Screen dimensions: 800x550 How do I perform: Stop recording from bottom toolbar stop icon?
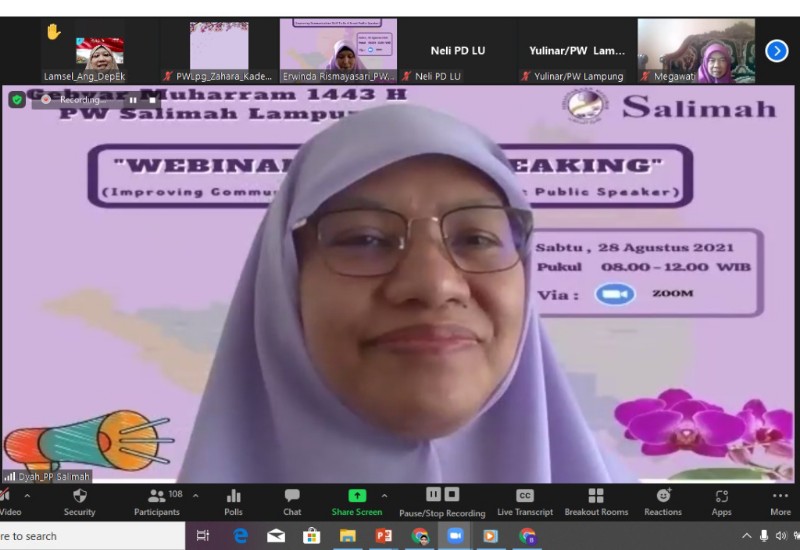tap(452, 494)
